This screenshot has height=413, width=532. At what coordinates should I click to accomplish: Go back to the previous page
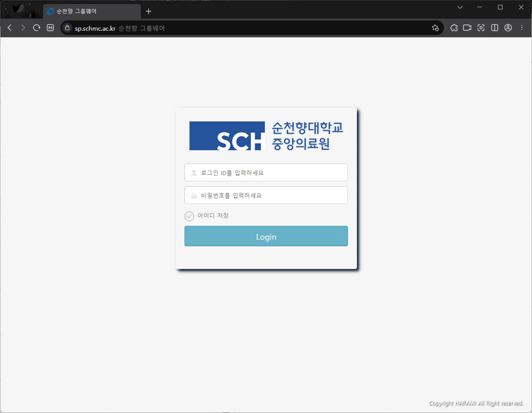pyautogui.click(x=9, y=28)
